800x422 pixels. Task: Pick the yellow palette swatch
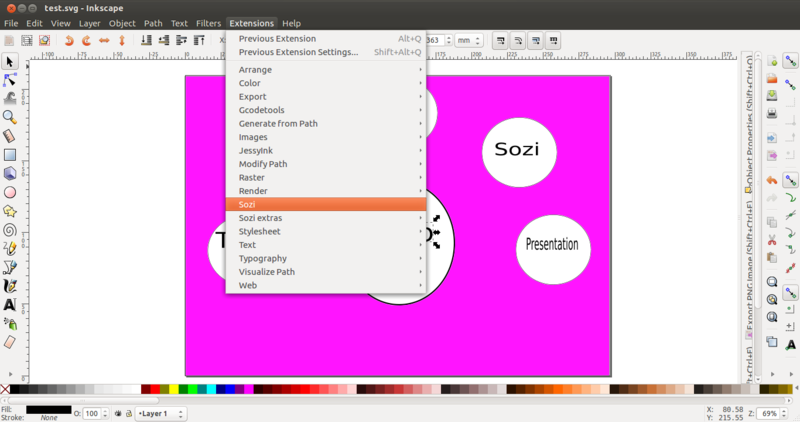coord(174,389)
